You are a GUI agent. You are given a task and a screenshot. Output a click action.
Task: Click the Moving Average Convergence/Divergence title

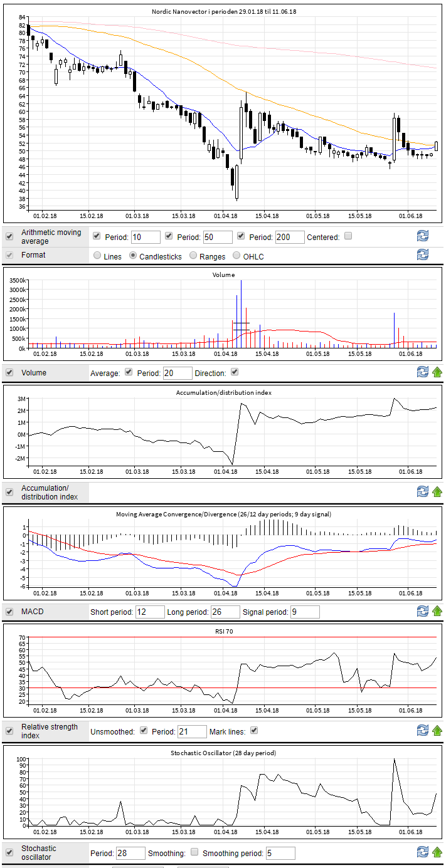223,514
